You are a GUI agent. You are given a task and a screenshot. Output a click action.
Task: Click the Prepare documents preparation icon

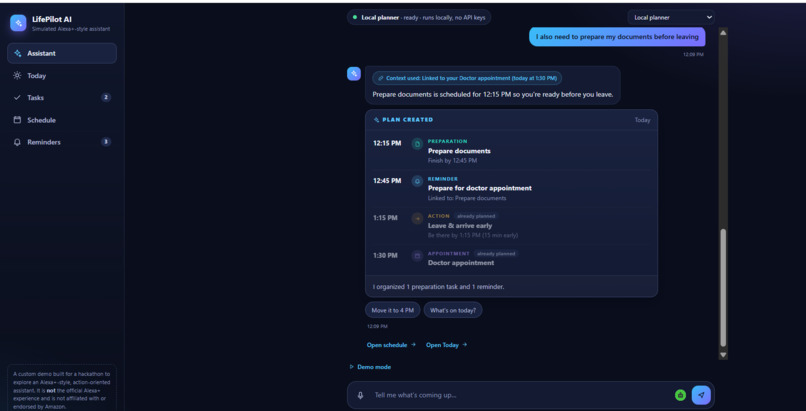(x=417, y=144)
